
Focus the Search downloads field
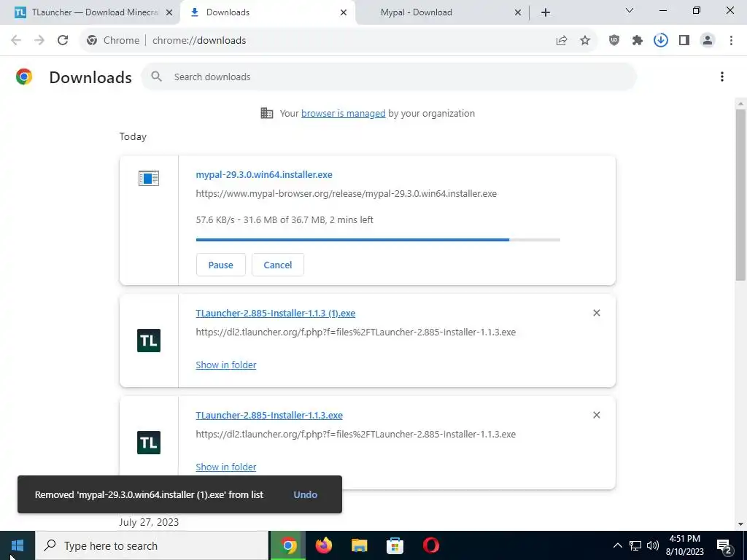pyautogui.click(x=389, y=77)
